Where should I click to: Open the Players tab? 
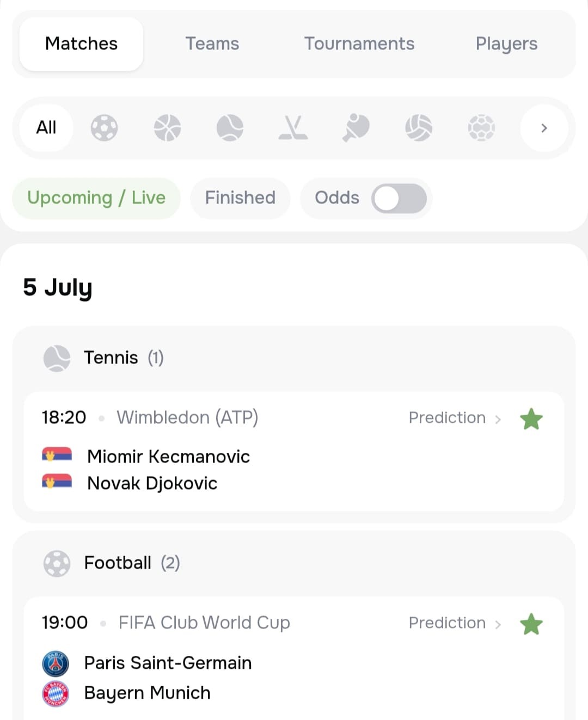[506, 44]
